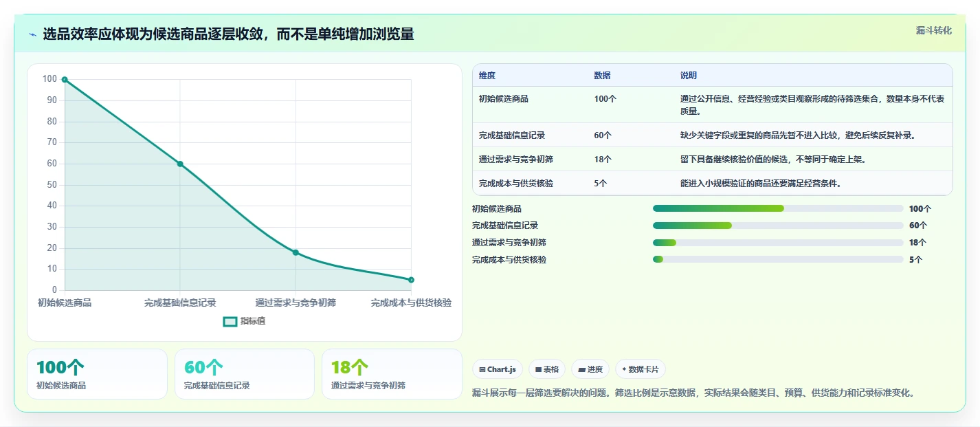980x427 pixels.
Task: Click the chart data point at 100
Action: click(x=65, y=80)
